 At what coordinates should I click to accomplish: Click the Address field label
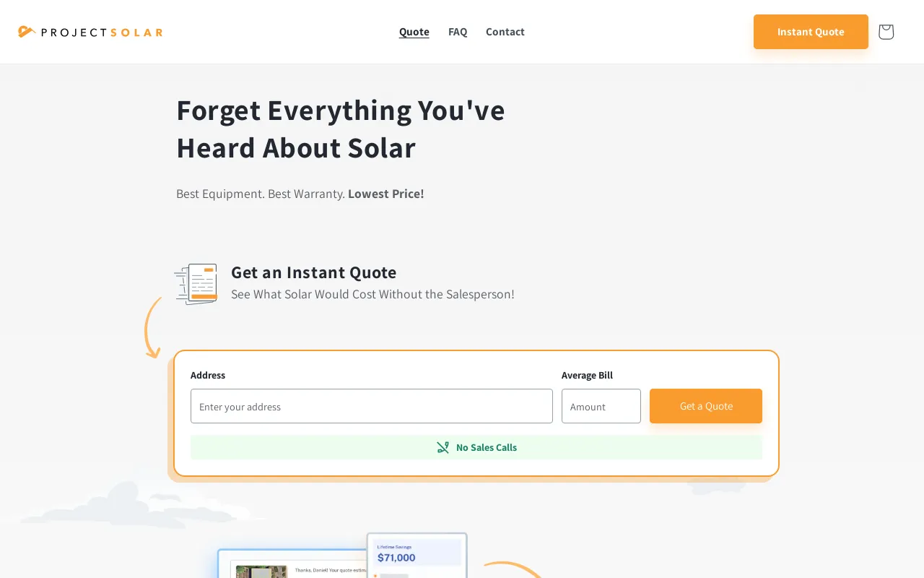pyautogui.click(x=208, y=375)
